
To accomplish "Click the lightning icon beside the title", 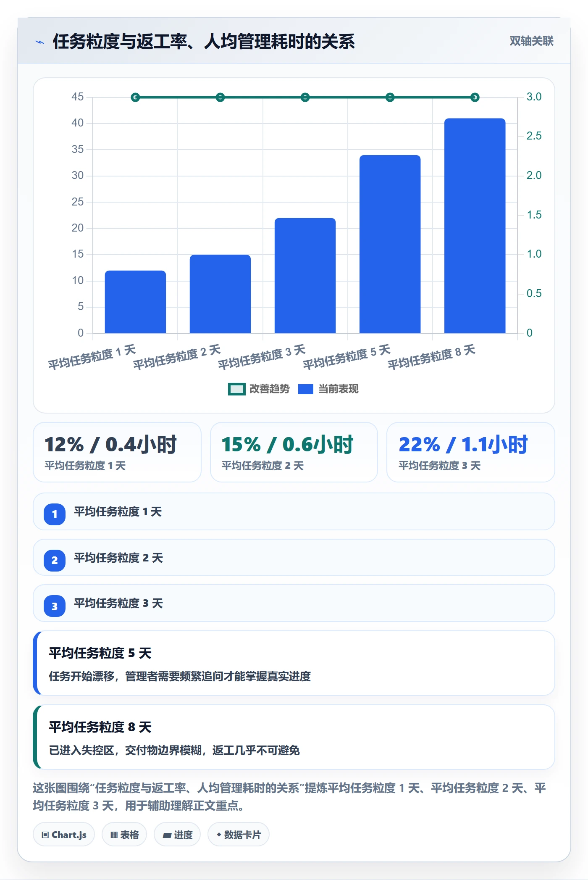I will (40, 42).
